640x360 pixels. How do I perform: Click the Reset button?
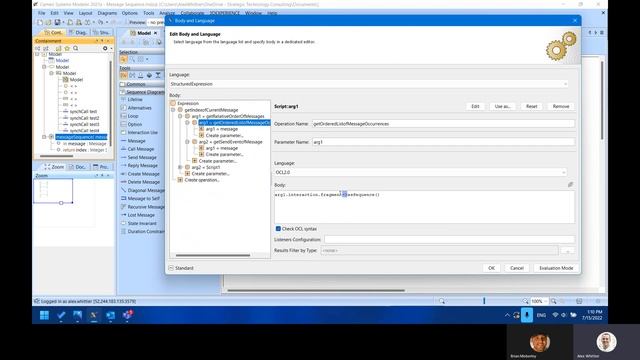coord(531,106)
